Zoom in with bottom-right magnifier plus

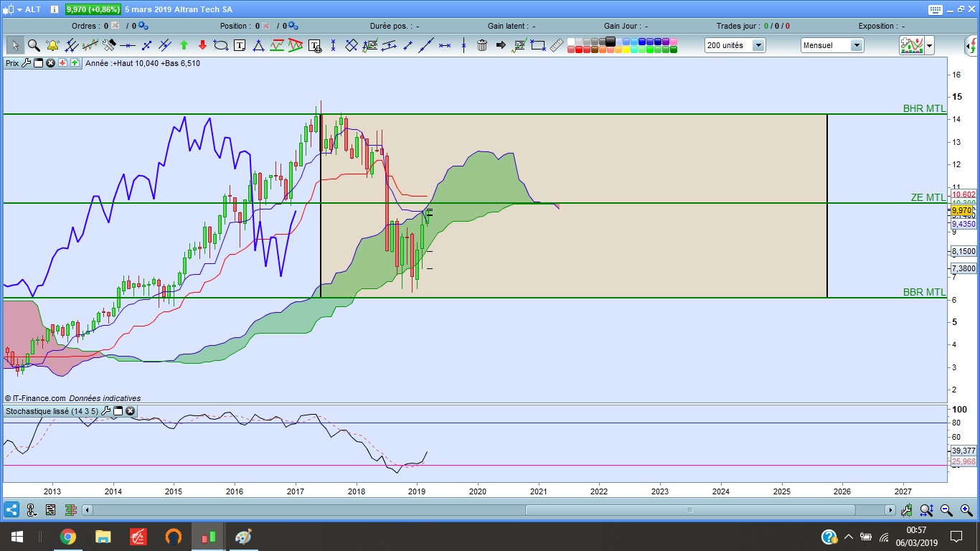[966, 510]
